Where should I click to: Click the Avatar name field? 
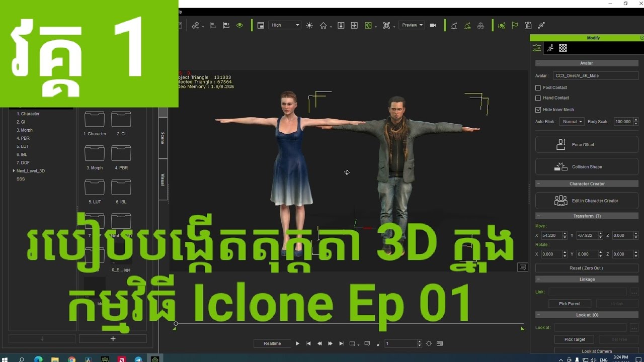596,76
